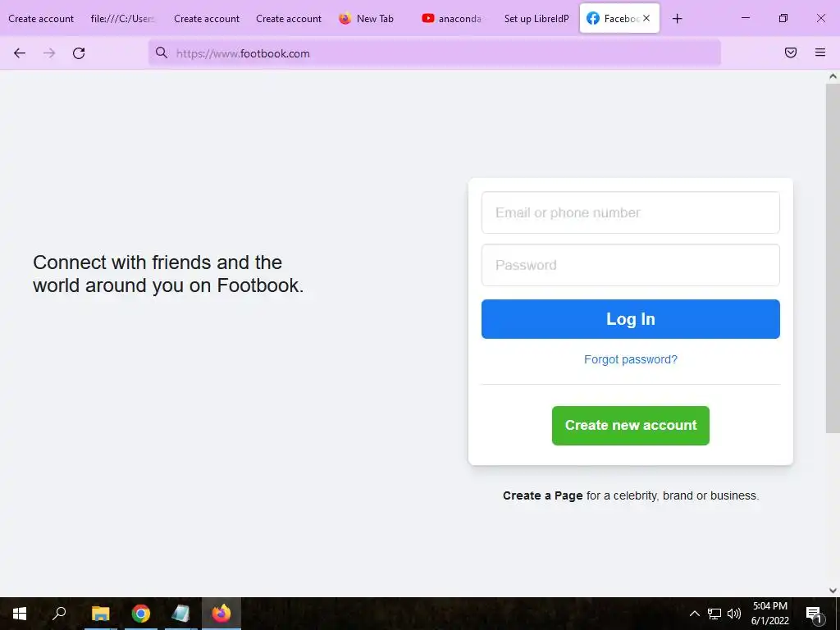
Task: Launch Google Chrome from taskbar
Action: 141,614
